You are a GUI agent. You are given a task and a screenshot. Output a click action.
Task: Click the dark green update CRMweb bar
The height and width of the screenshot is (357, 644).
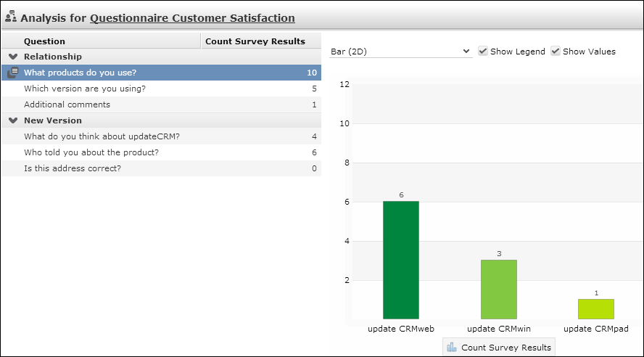(x=401, y=260)
